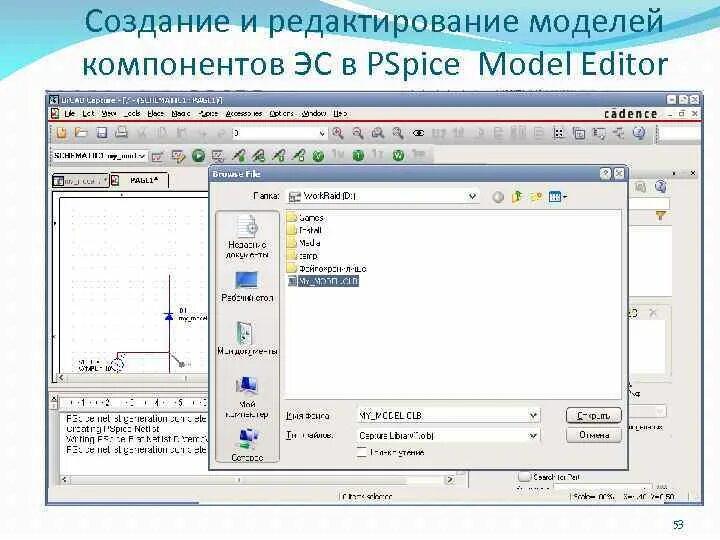Select the MY_MODEL.OLB file
720x540 pixels.
coord(323,281)
